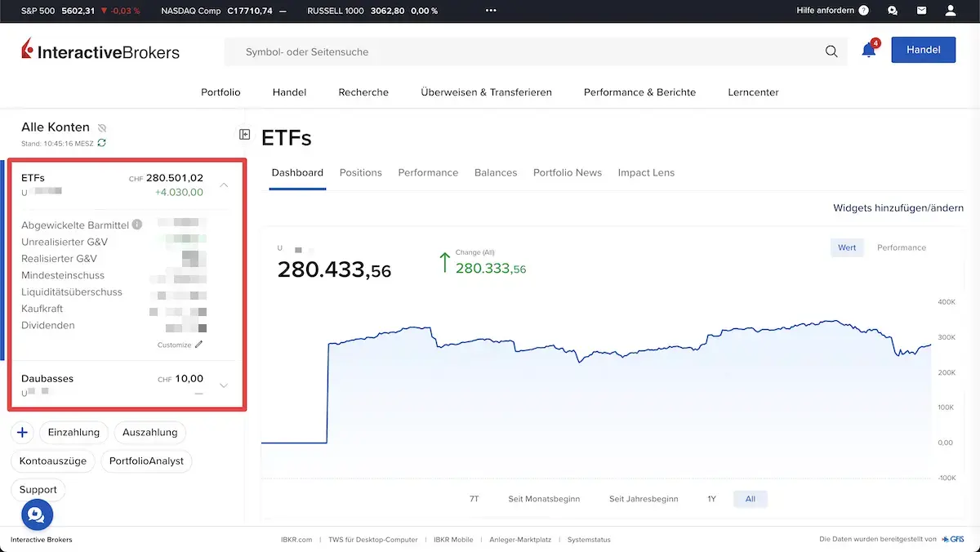This screenshot has height=552, width=980.
Task: Collapse the ETFs account details
Action: [225, 185]
